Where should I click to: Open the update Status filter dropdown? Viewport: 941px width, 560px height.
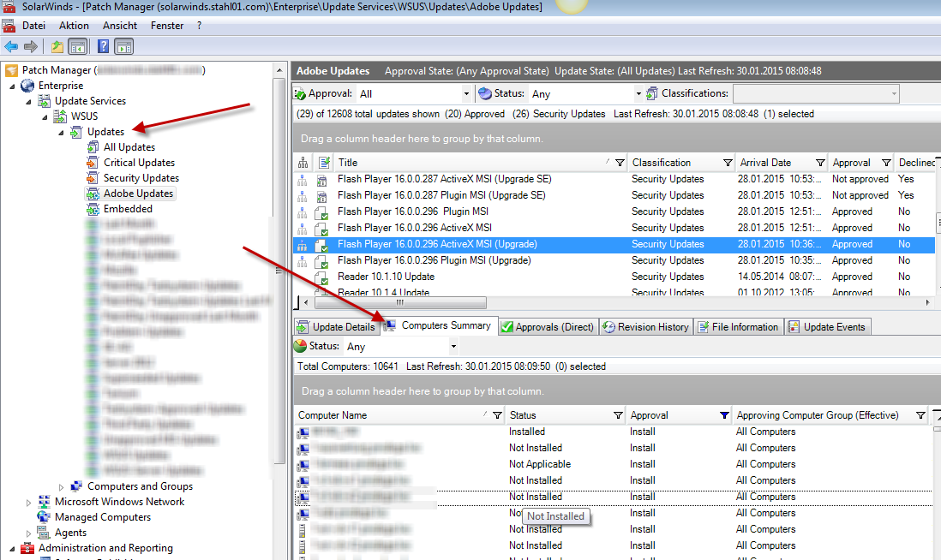638,93
